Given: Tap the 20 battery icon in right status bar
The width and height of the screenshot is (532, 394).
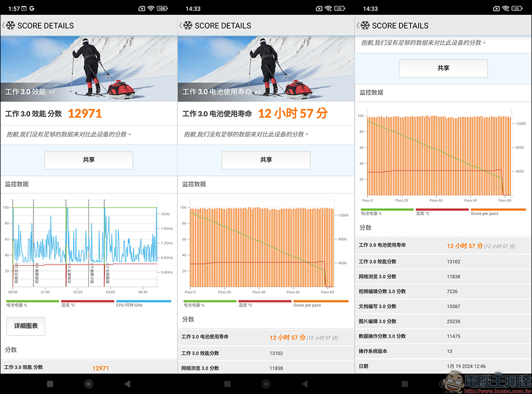Looking at the screenshot, I should click(x=518, y=9).
